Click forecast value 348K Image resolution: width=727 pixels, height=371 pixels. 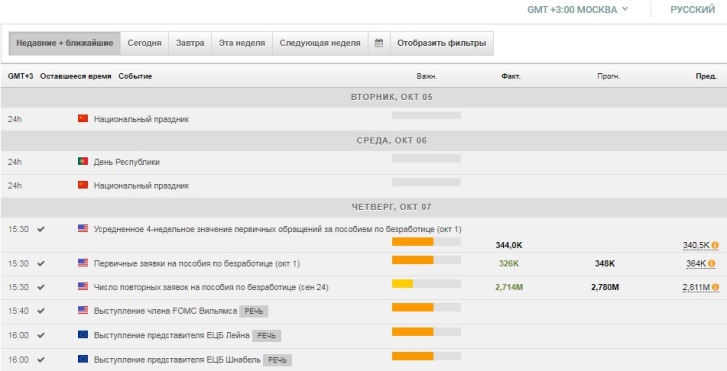pos(605,263)
